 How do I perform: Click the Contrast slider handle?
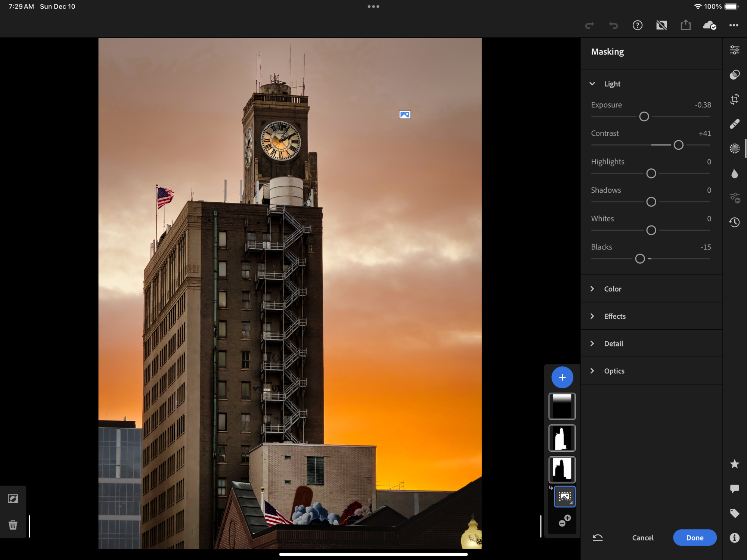point(678,145)
